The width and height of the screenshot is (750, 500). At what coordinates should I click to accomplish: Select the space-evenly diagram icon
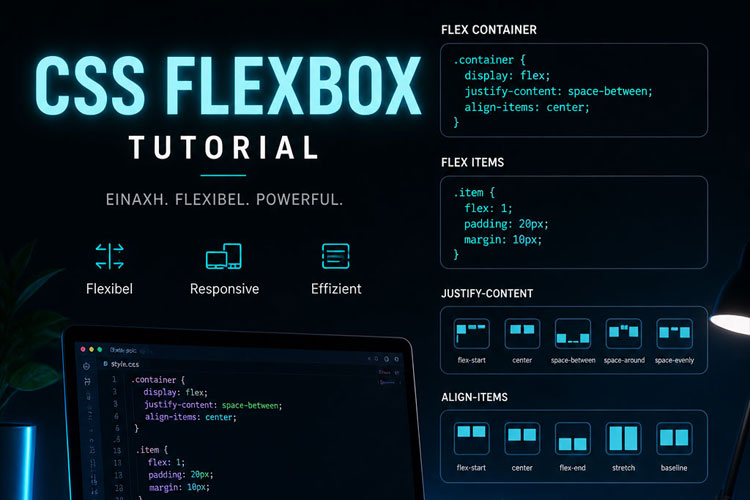pyautogui.click(x=674, y=333)
